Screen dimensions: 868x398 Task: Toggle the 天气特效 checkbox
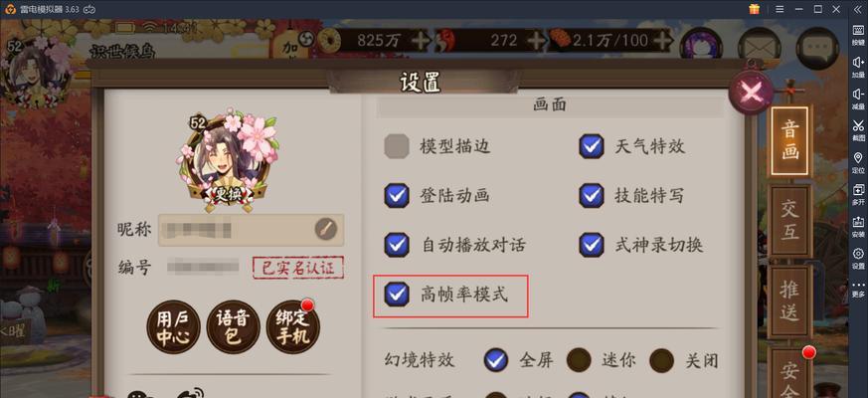pyautogui.click(x=592, y=147)
